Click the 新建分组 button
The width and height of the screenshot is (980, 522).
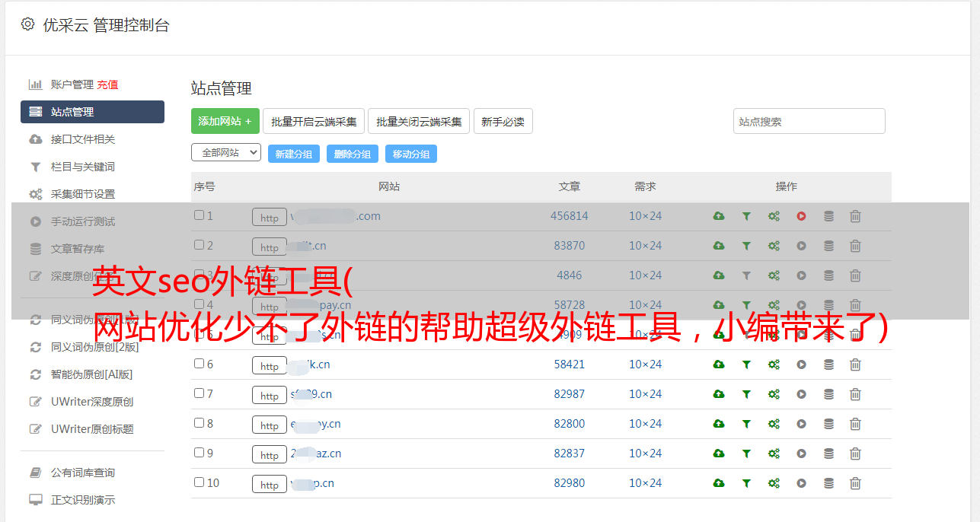click(x=294, y=154)
